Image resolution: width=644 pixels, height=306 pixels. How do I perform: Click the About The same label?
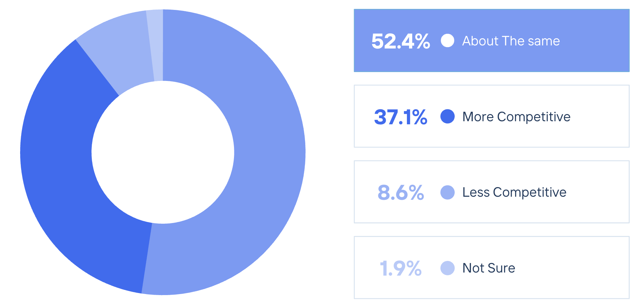coord(511,41)
